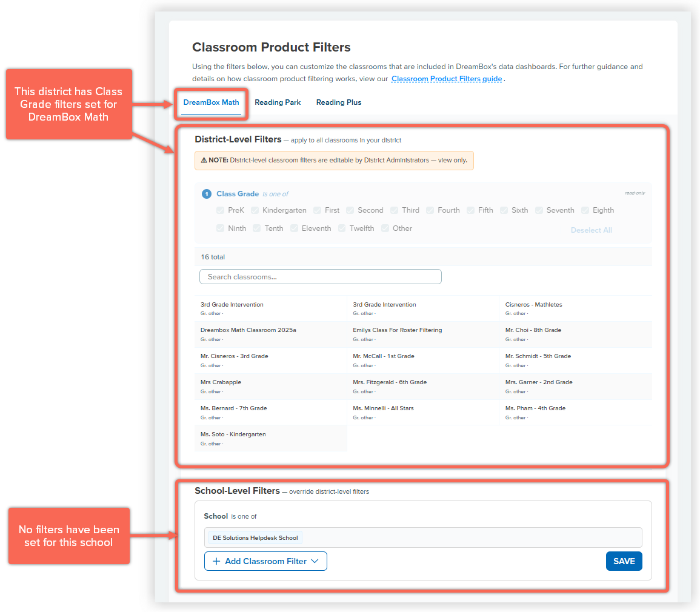The height and width of the screenshot is (612, 700).
Task: Select Mr. McCall - 1st Grade classroom
Action: click(423, 361)
